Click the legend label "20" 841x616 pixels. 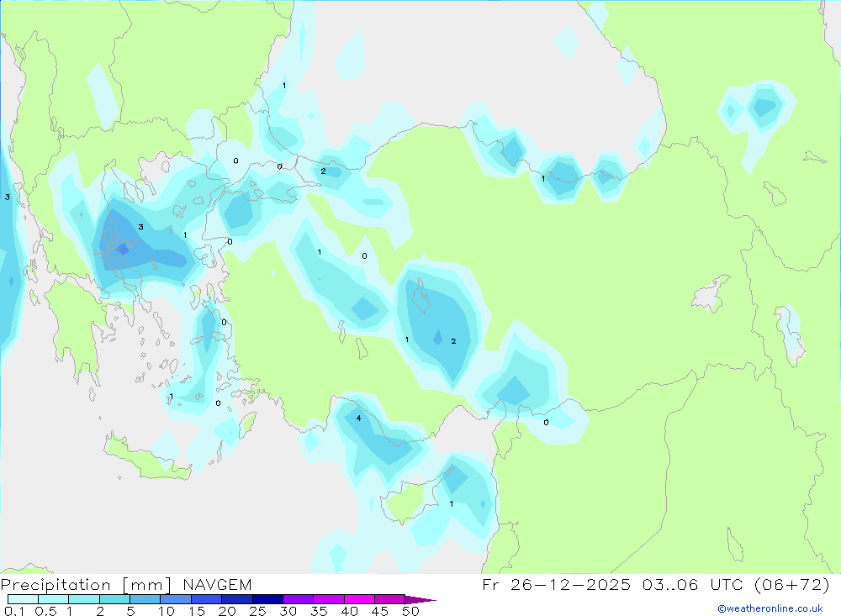pos(227,611)
